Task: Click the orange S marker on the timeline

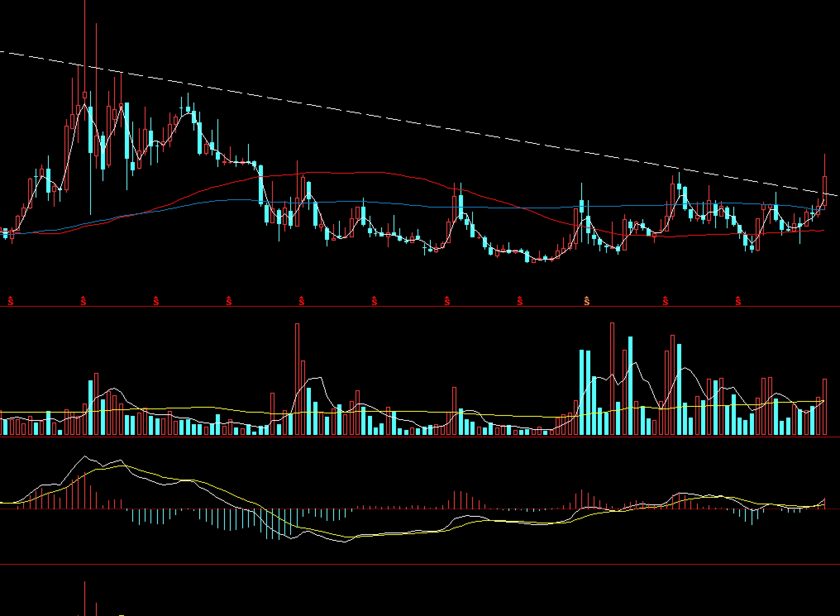Action: pos(587,301)
